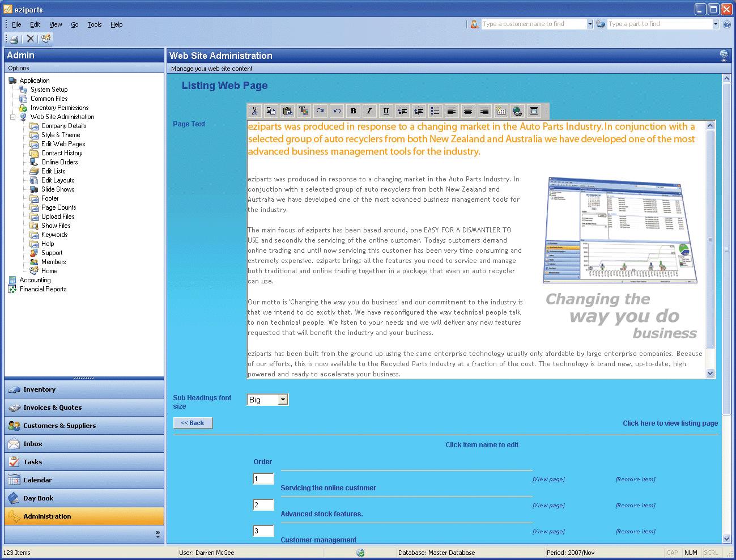Insert hyperlink using globe link icon

click(517, 111)
